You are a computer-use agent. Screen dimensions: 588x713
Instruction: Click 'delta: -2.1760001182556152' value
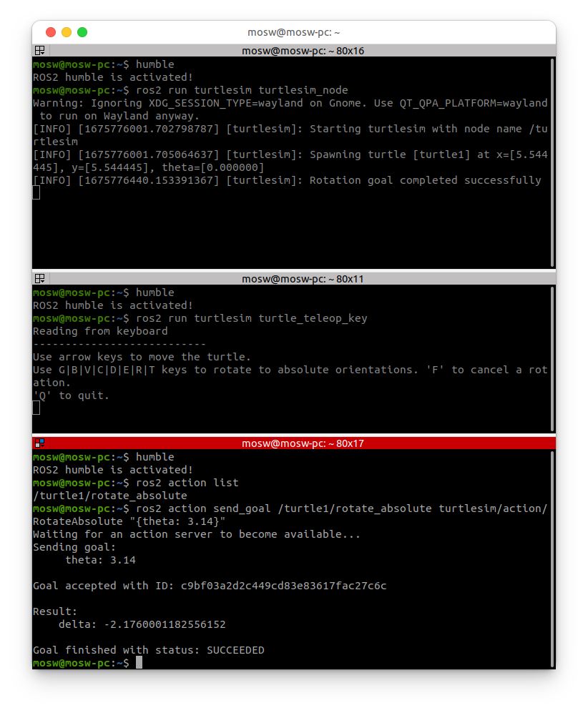pyautogui.click(x=142, y=625)
